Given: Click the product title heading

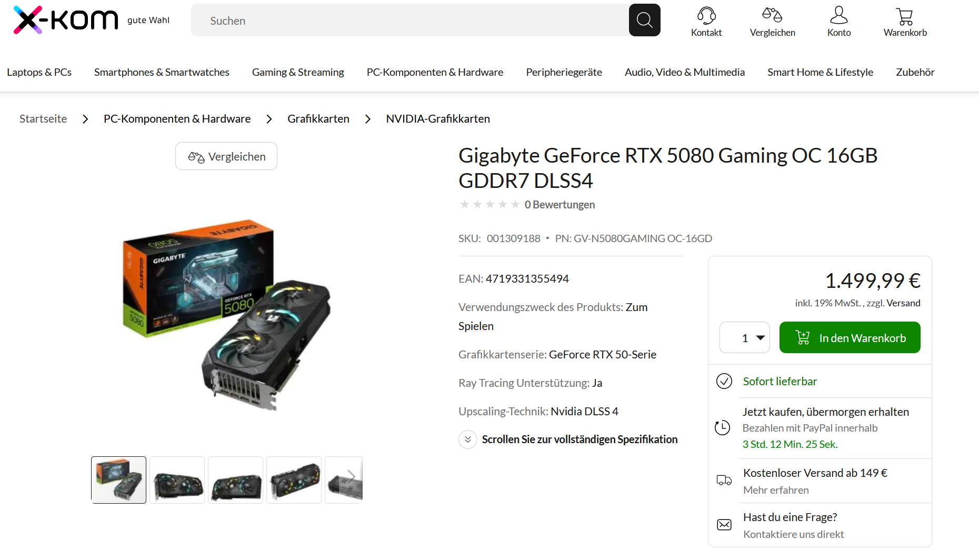Looking at the screenshot, I should click(668, 168).
